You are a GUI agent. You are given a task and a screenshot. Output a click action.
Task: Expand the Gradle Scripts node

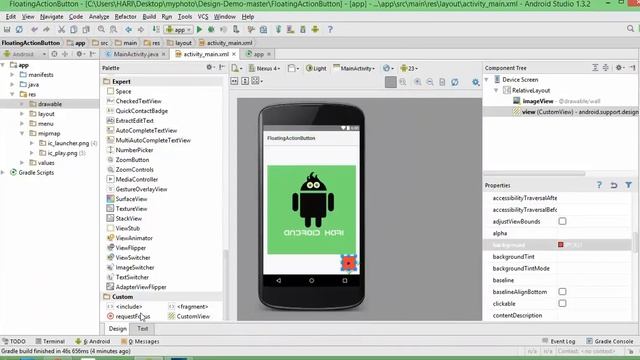click(3, 172)
